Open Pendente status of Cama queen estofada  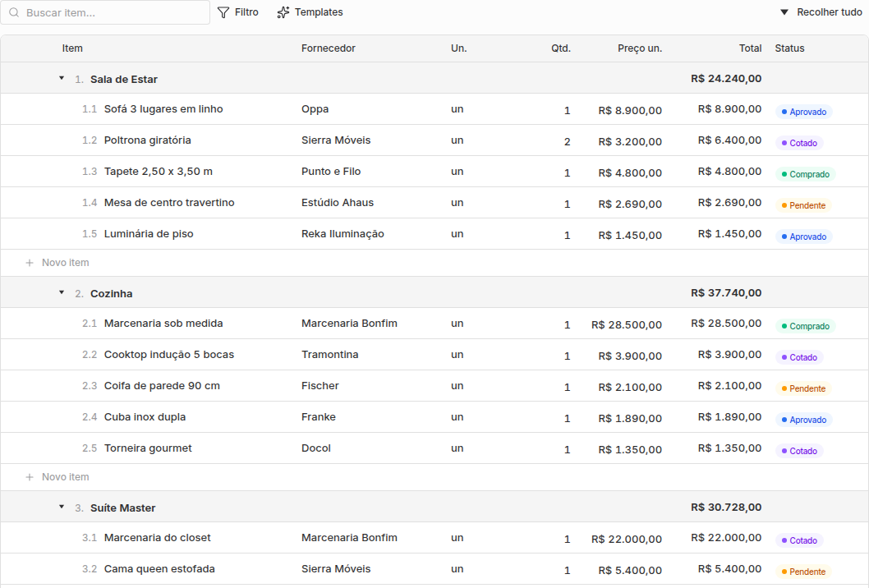803,572
